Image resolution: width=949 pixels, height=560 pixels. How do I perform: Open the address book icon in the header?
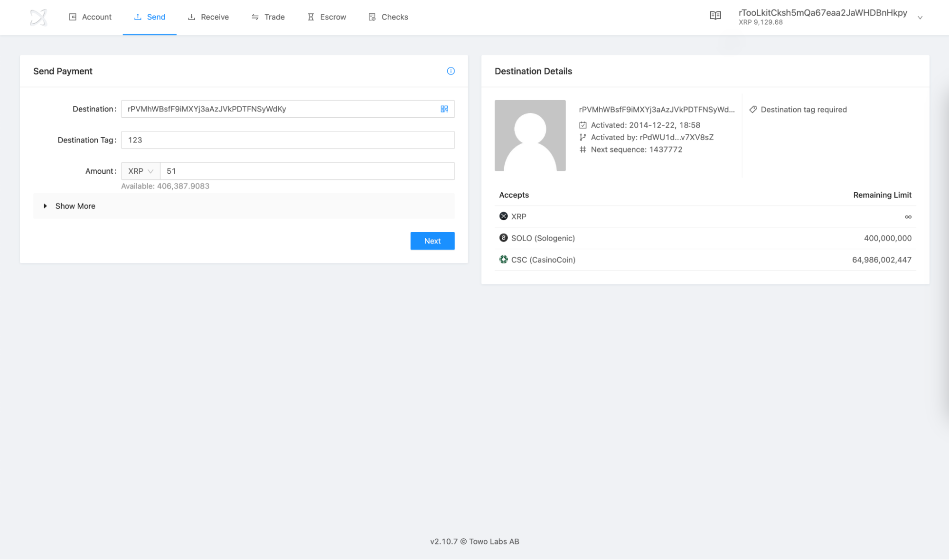point(715,15)
